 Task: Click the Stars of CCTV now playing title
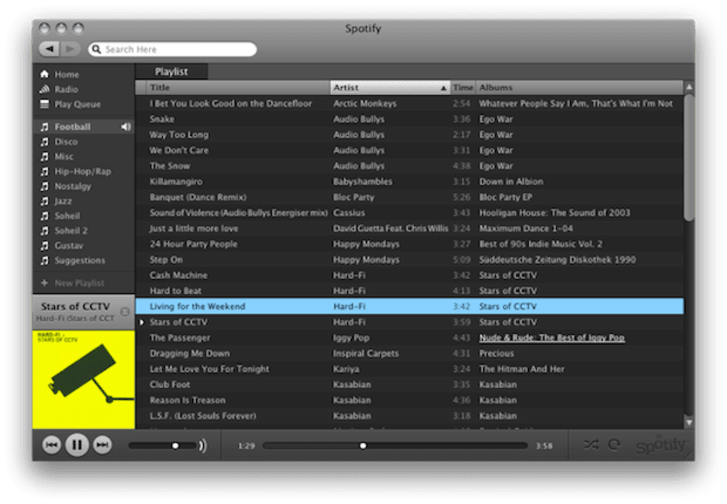pyautogui.click(x=75, y=306)
